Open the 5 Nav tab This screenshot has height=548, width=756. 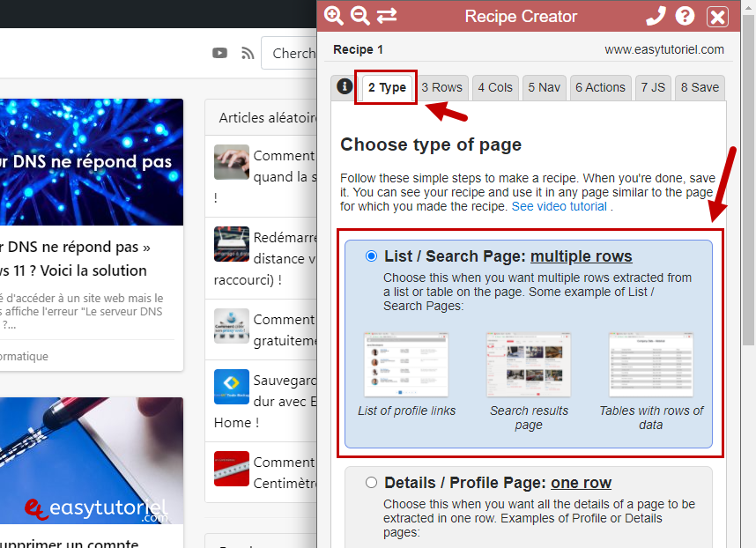(544, 88)
